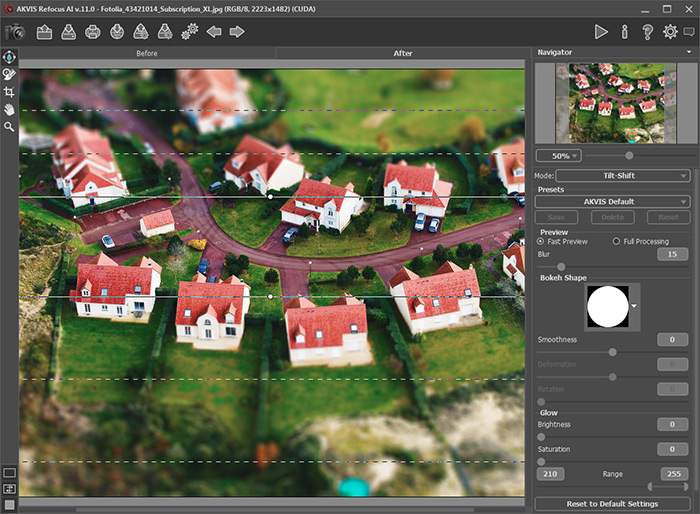Viewport: 700px width, 514px height.
Task: Click the Smoothness value field
Action: point(672,340)
